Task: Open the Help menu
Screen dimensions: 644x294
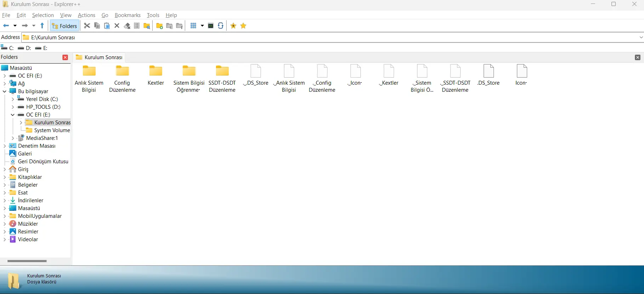Action: pyautogui.click(x=171, y=15)
